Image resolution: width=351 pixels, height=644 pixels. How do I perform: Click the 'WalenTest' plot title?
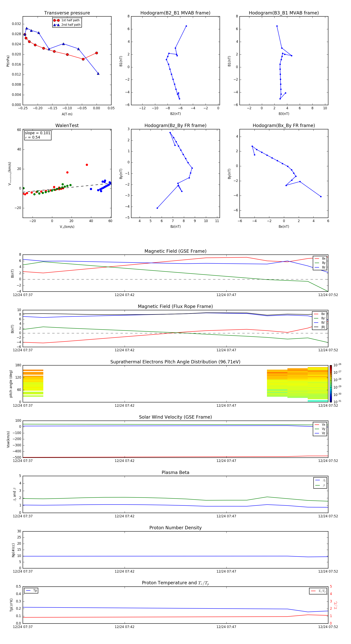tap(67, 125)
